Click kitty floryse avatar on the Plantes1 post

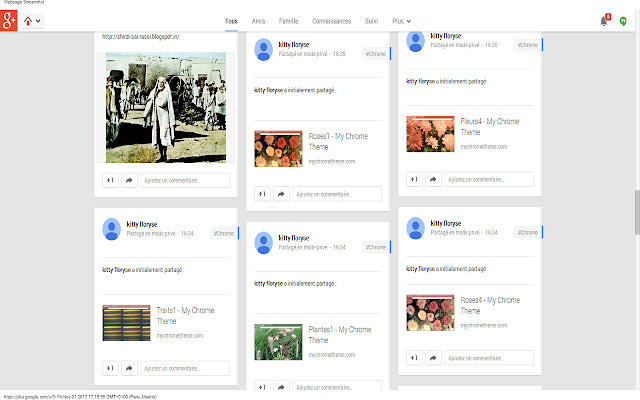pos(265,243)
